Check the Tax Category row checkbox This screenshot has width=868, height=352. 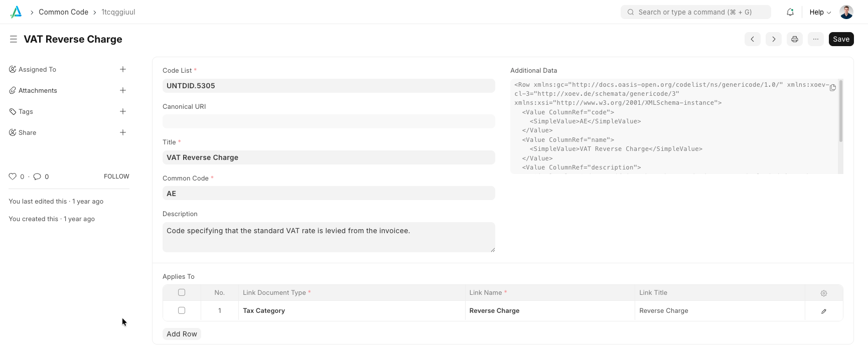click(182, 311)
